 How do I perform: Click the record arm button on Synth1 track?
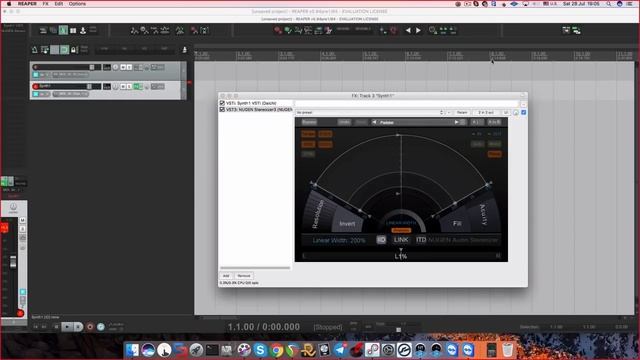(36, 86)
